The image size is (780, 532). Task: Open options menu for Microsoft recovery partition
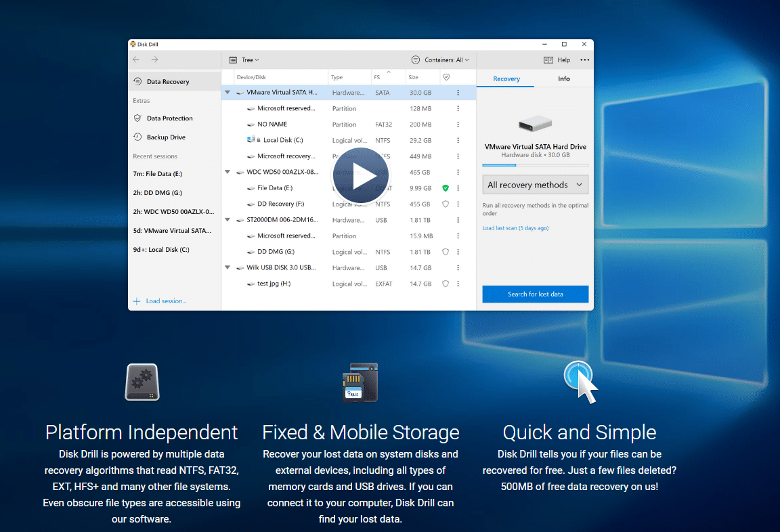tap(458, 156)
